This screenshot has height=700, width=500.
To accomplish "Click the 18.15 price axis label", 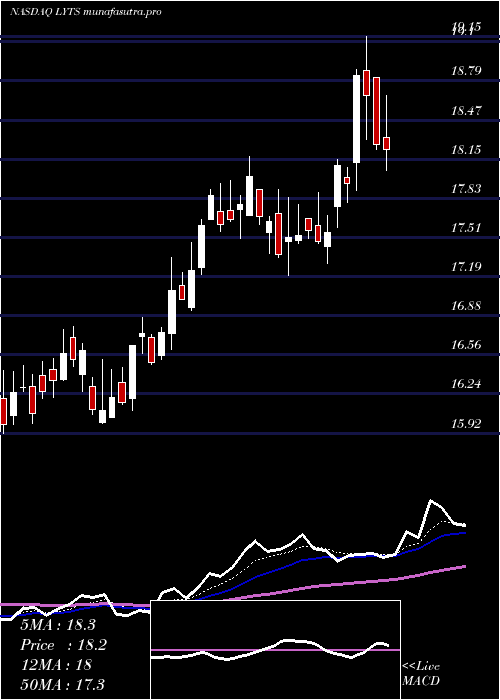I will [x=466, y=149].
